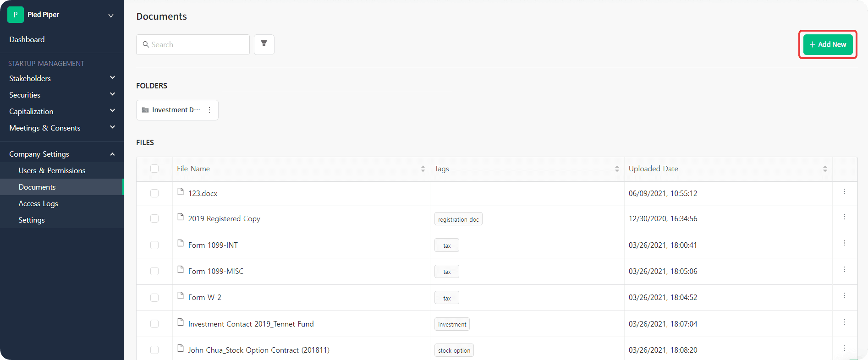This screenshot has width=868, height=360.
Task: Collapse the Company Settings section
Action: click(x=62, y=154)
